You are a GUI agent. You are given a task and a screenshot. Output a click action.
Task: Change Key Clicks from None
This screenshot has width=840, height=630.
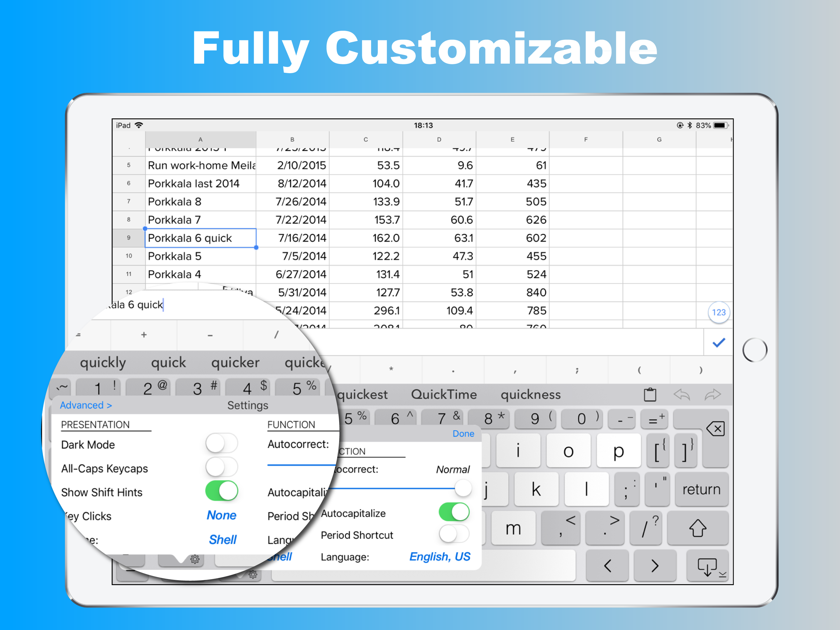221,515
